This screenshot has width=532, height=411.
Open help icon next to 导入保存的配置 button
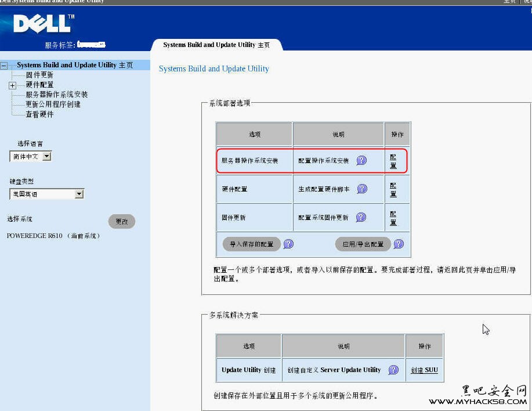288,244
